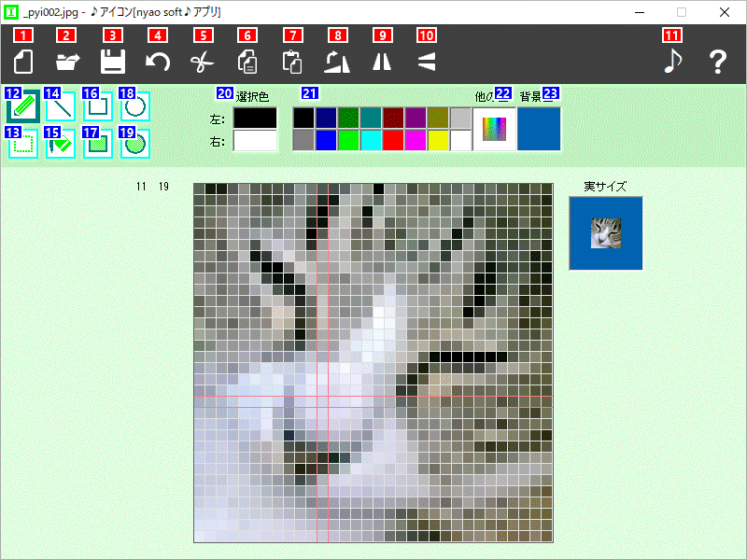The image size is (747, 560).
Task: Select the paint bucket fill tool
Action: (x=61, y=144)
